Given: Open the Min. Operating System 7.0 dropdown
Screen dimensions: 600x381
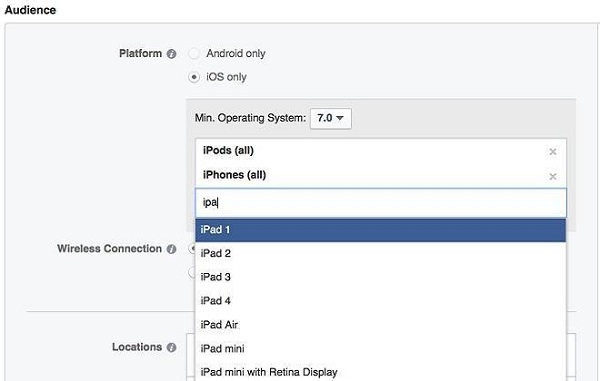Looking at the screenshot, I should click(x=331, y=118).
